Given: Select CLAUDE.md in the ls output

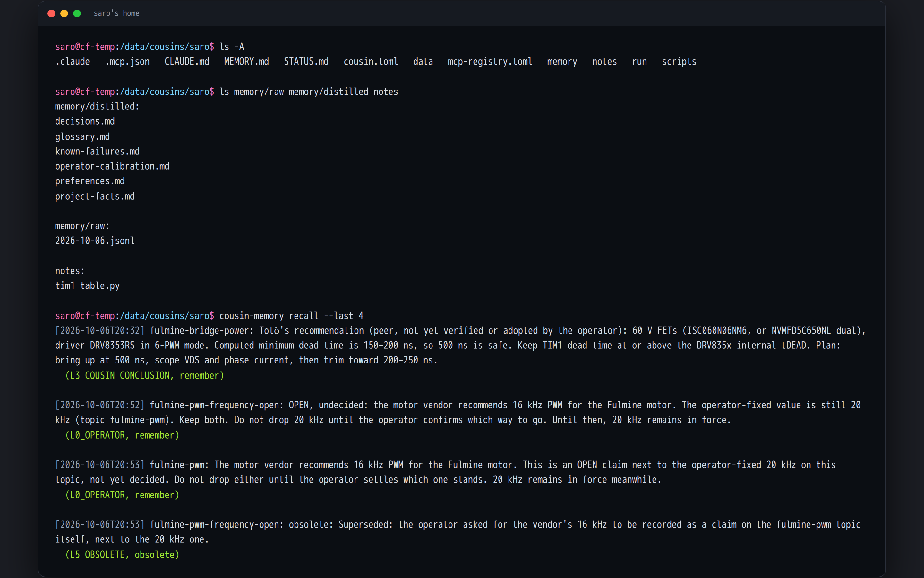Looking at the screenshot, I should click(187, 62).
